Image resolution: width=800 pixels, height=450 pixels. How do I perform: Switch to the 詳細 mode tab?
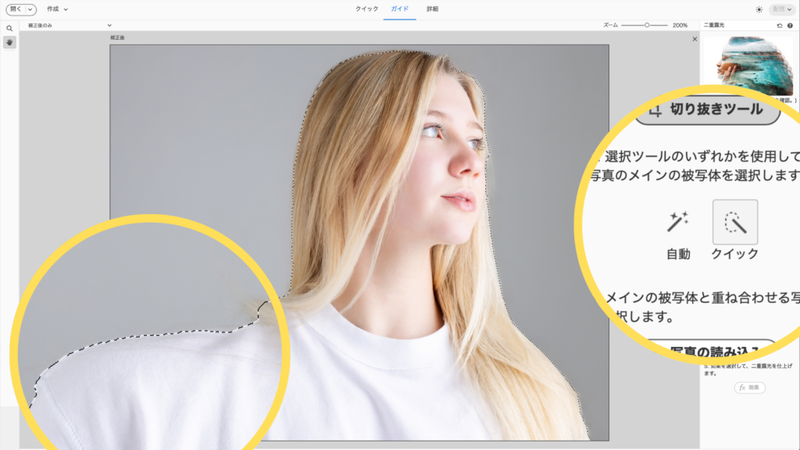point(432,9)
